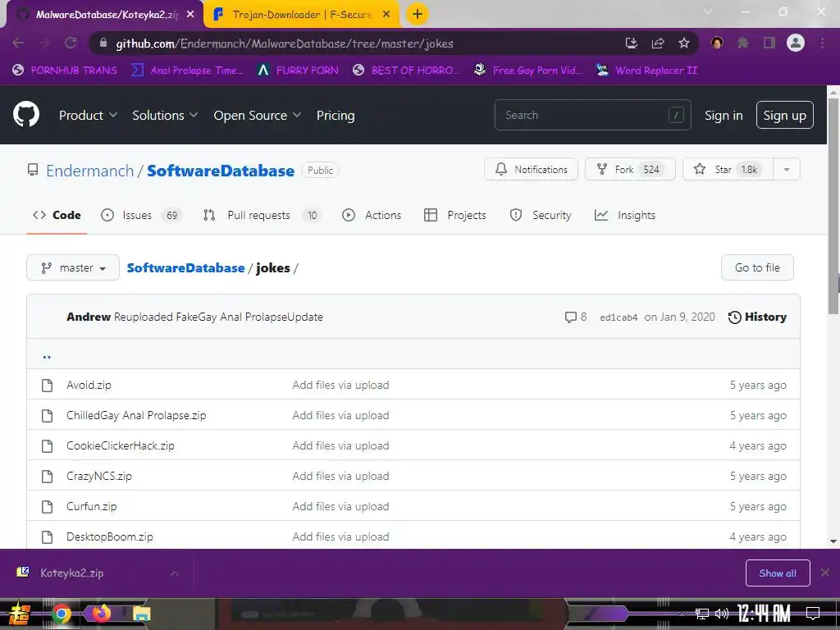Open commit History
Viewport: 840px width, 630px height.
point(757,317)
